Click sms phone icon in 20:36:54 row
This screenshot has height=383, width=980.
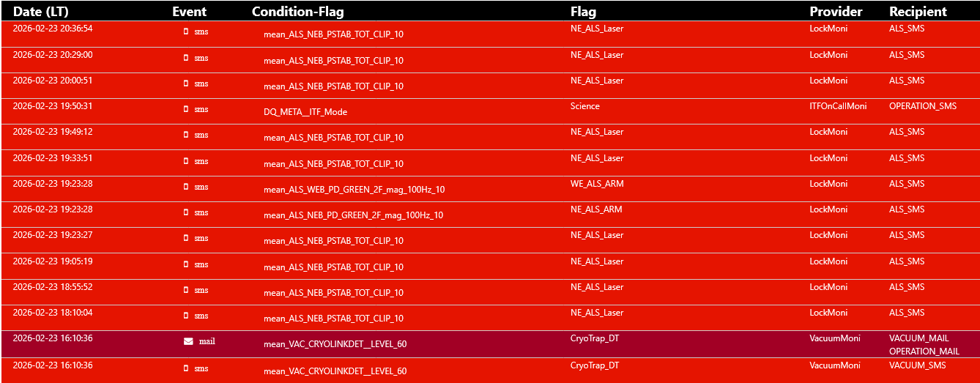click(x=186, y=31)
